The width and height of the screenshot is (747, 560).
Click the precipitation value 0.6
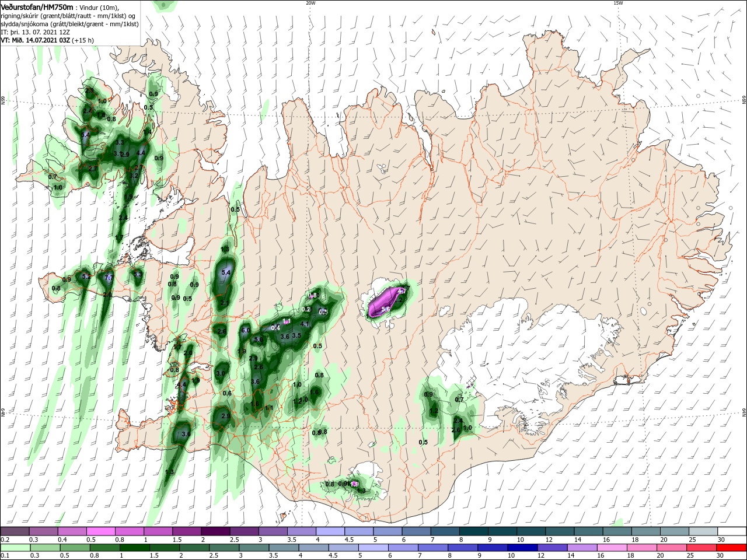(227, 393)
